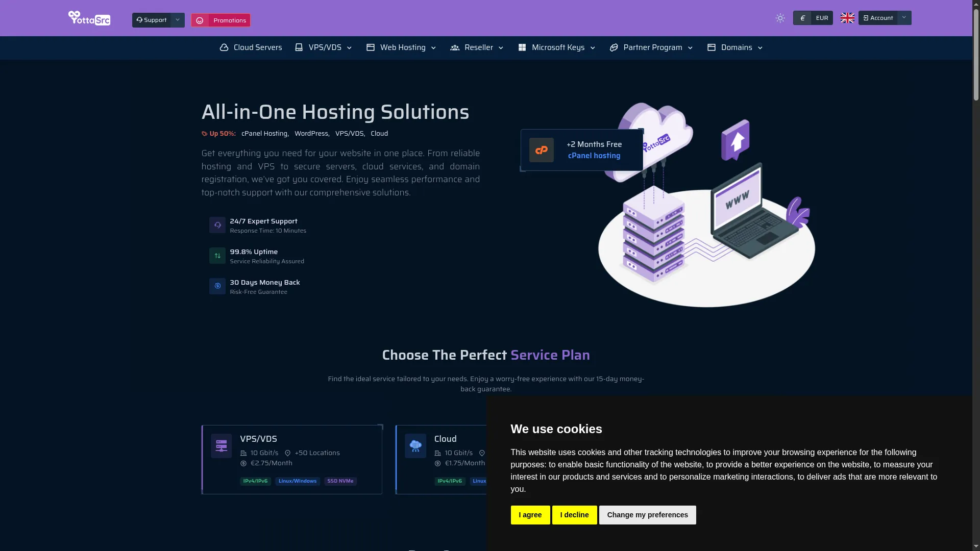The image size is (980, 551).
Task: Click the 'Service Reliability Assured' text
Action: tap(267, 261)
